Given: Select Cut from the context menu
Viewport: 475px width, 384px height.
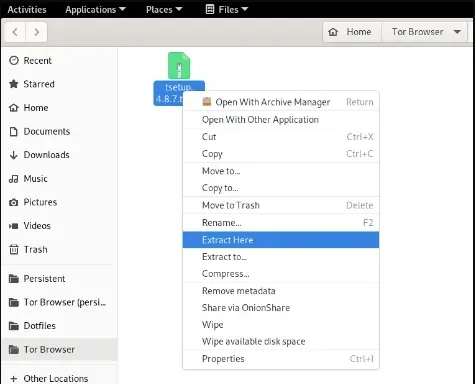Looking at the screenshot, I should [281, 137].
